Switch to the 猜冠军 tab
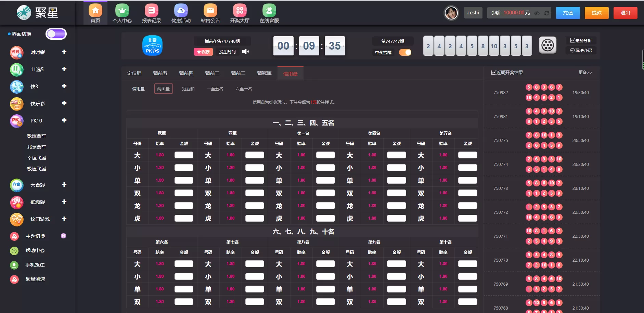This screenshot has height=313, width=644. click(x=263, y=73)
